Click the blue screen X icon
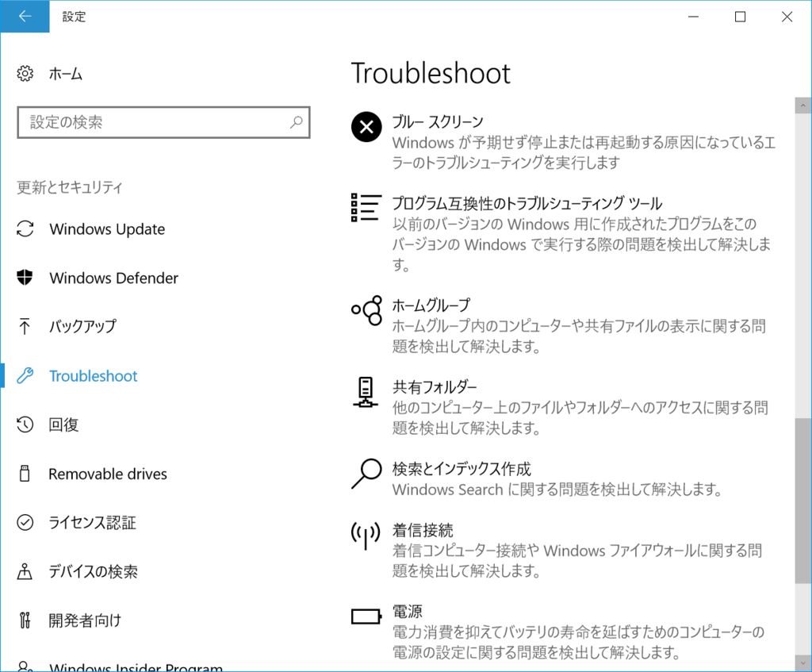Screen dimensions: 812x672 [x=366, y=127]
